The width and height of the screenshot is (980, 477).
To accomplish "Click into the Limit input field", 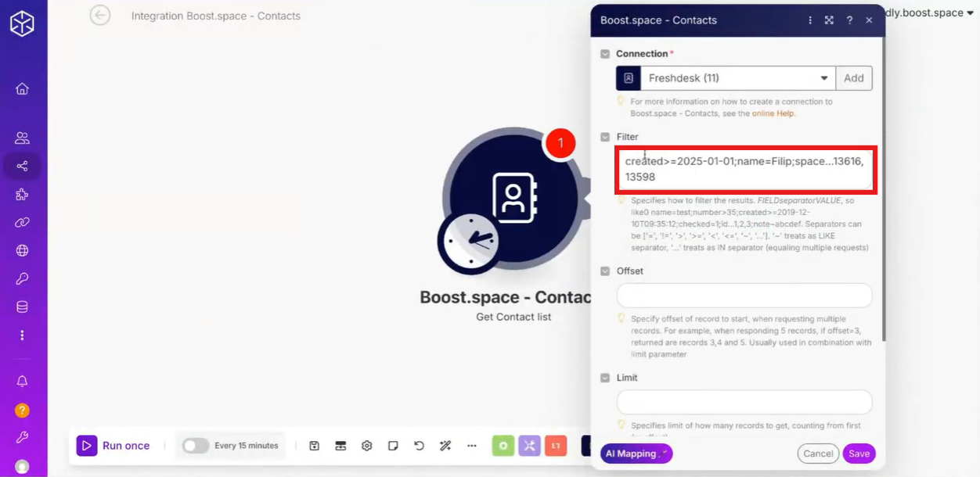I will pos(744,402).
